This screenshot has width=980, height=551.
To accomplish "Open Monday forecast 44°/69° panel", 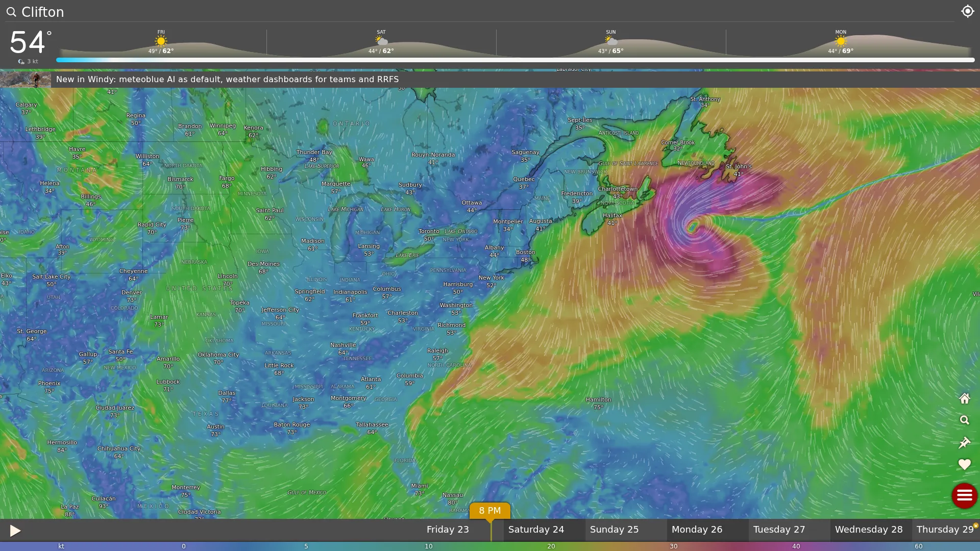I will [840, 43].
